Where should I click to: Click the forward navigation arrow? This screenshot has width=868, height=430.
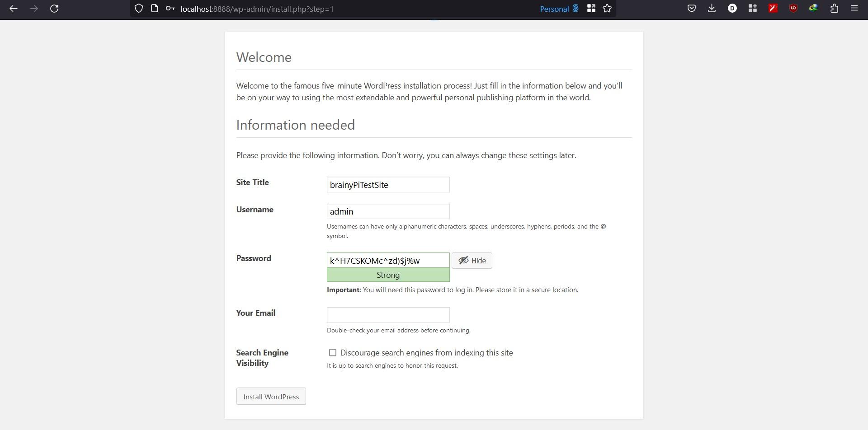click(34, 9)
